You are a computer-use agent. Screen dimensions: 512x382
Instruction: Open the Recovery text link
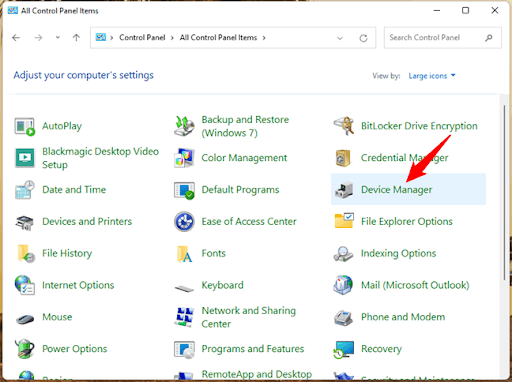coord(381,349)
